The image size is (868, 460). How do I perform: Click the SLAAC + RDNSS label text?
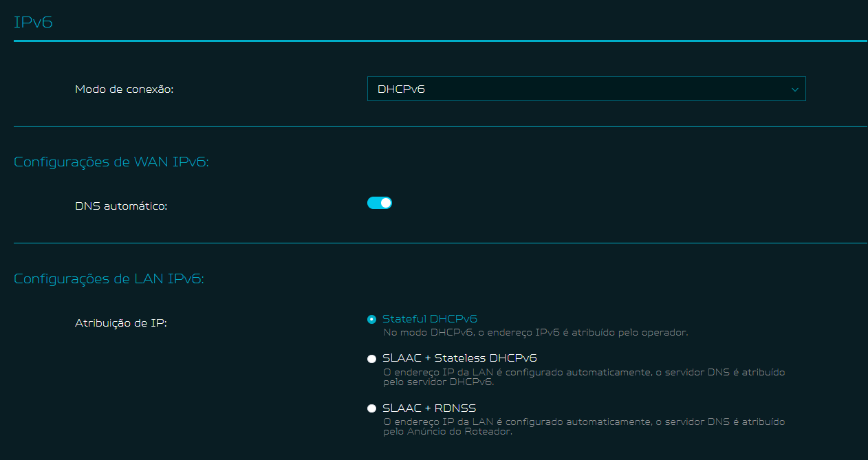pos(429,408)
